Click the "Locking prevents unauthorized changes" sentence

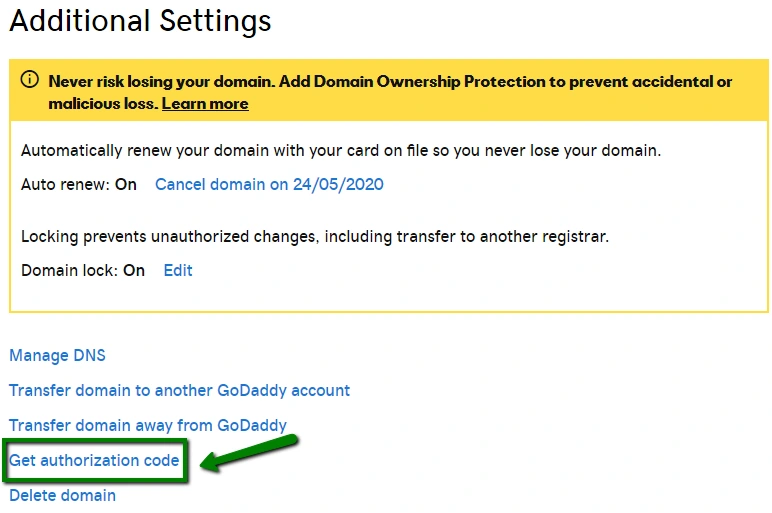314,237
